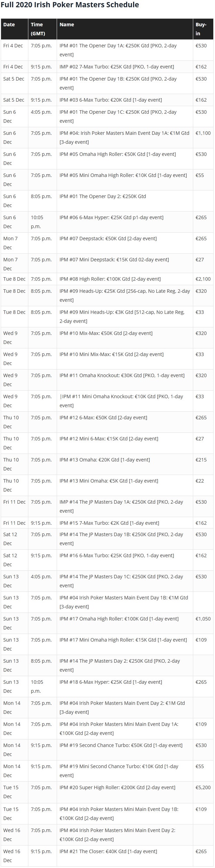215x868 pixels.
Task: Click IPM #15 7-Max Turbo €2K Gtd
Action: coord(109,523)
